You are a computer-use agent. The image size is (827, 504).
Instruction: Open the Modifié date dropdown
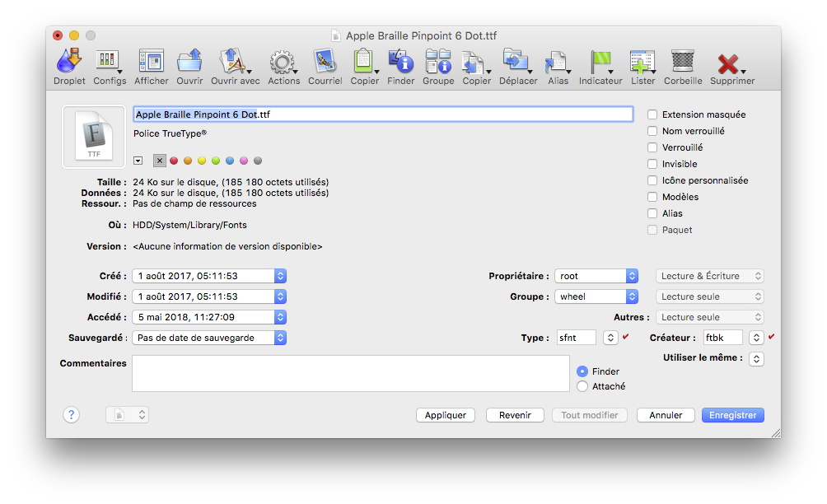point(281,296)
